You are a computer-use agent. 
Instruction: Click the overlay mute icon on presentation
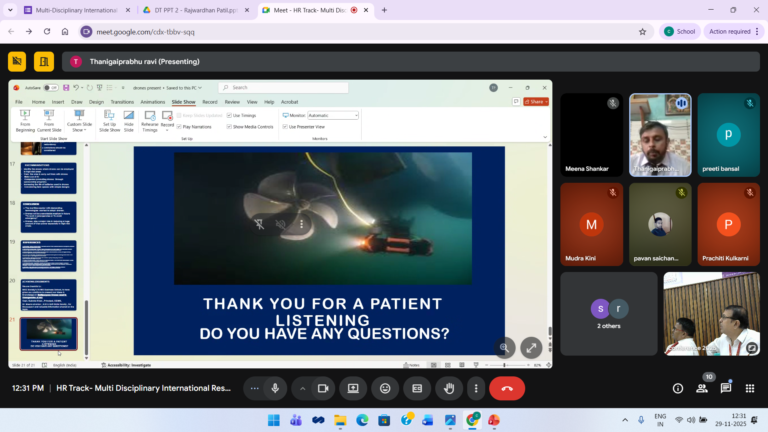coord(280,224)
